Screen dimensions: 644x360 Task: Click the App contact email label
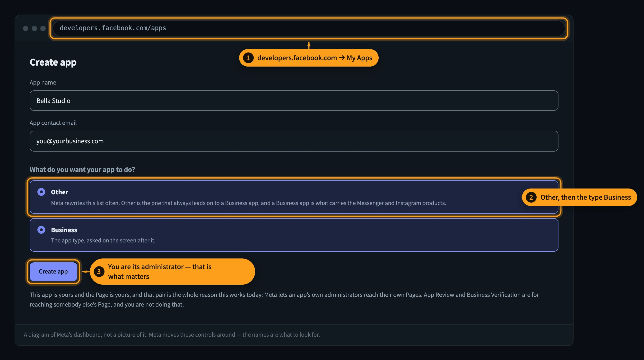point(53,123)
